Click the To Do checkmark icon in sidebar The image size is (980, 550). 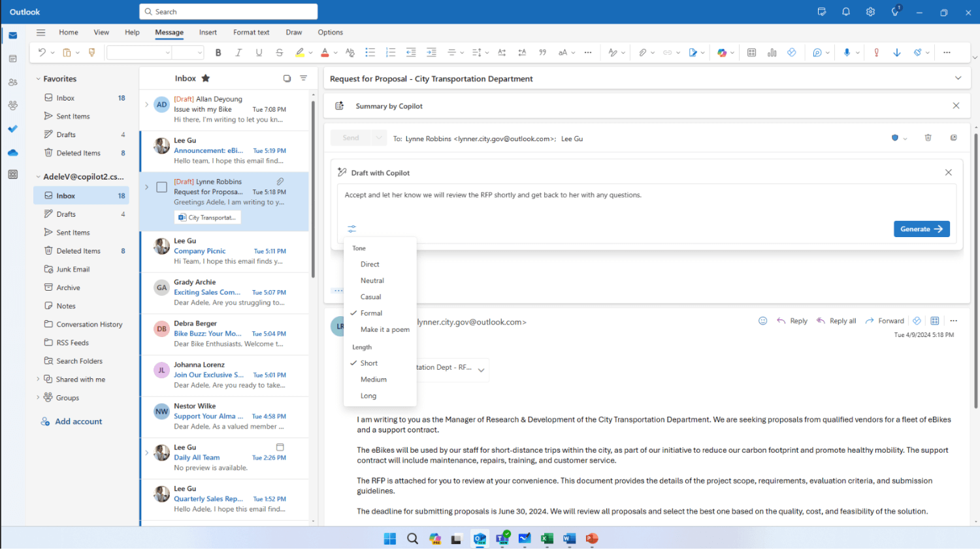(13, 129)
